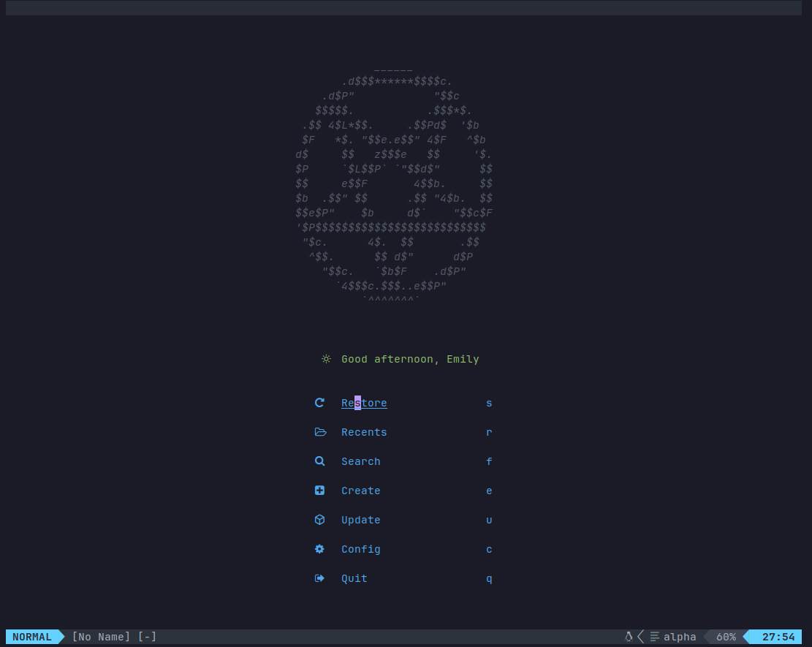The height and width of the screenshot is (647, 812).
Task: Click shortcut key 'u' next to Update
Action: [x=489, y=520]
